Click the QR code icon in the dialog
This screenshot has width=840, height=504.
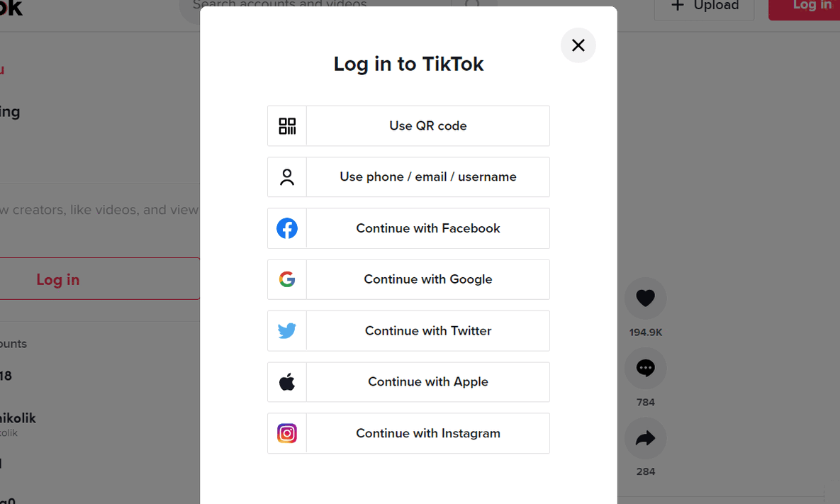click(286, 125)
